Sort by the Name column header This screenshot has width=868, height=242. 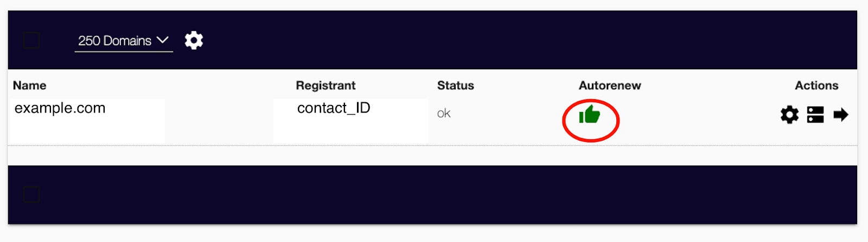(30, 86)
